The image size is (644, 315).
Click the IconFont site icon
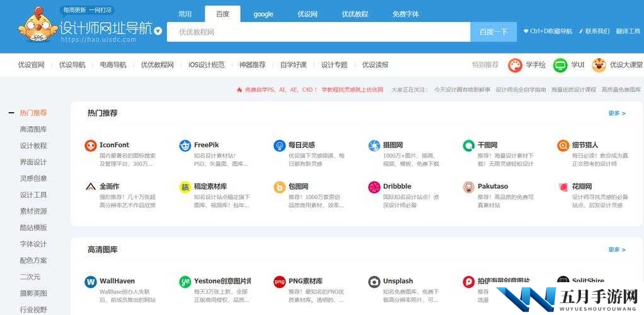tap(90, 146)
